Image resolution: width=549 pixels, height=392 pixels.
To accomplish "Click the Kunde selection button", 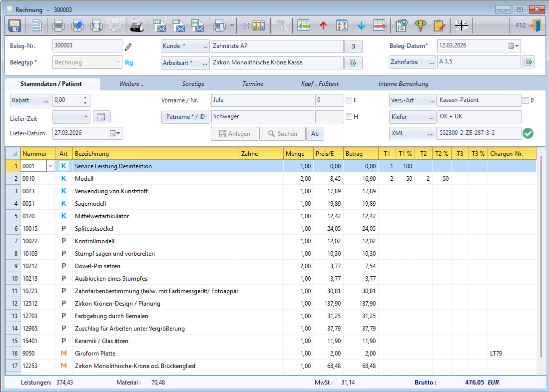I will click(x=184, y=46).
